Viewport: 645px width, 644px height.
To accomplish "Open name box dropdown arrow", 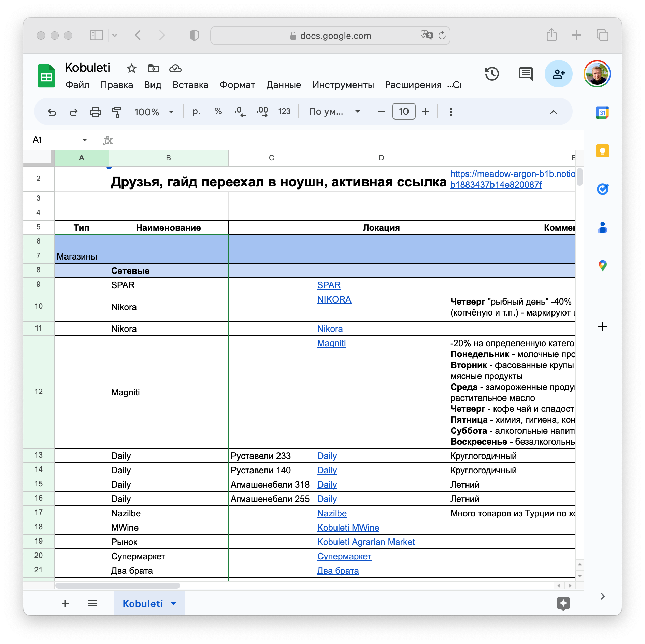I will pos(84,140).
